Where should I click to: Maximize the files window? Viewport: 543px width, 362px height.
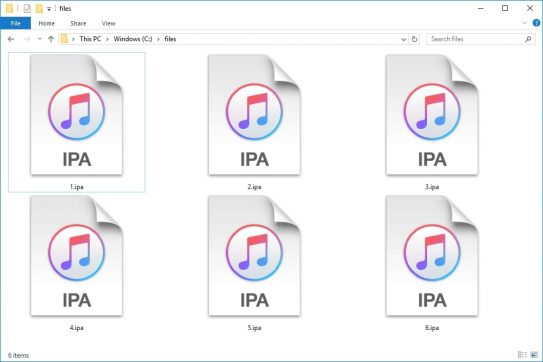505,8
